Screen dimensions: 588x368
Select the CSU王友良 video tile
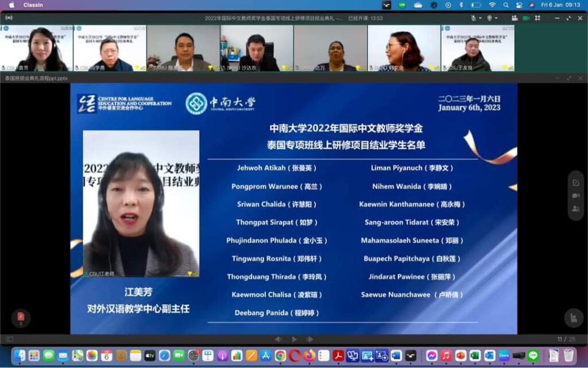pyautogui.click(x=478, y=48)
